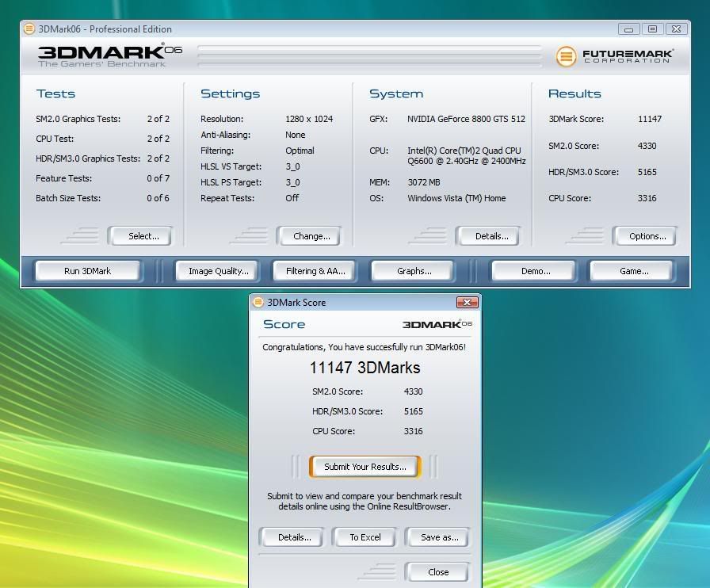The image size is (710, 588).
Task: Click the 3DMark Score value 11147 in Results
Action: point(650,119)
